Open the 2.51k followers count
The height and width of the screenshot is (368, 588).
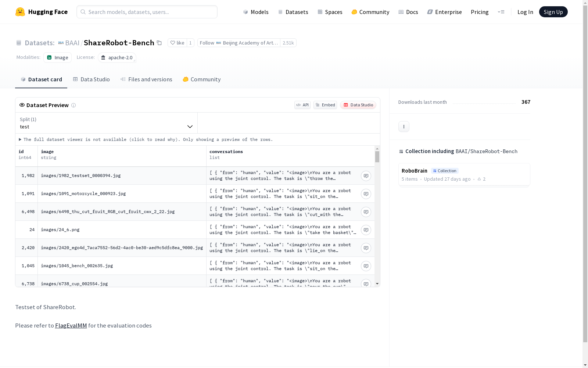tap(288, 43)
